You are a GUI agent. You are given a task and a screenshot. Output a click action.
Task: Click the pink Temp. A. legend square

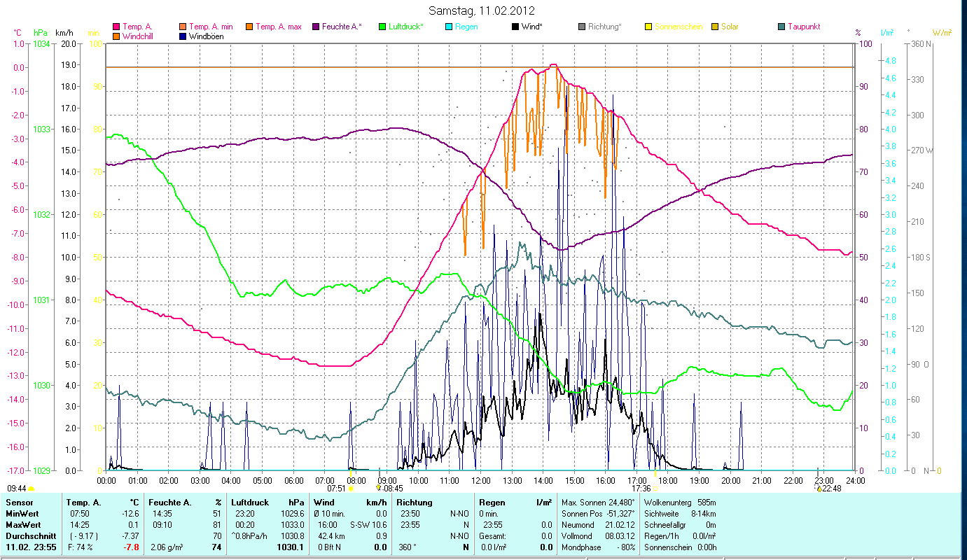coord(116,27)
